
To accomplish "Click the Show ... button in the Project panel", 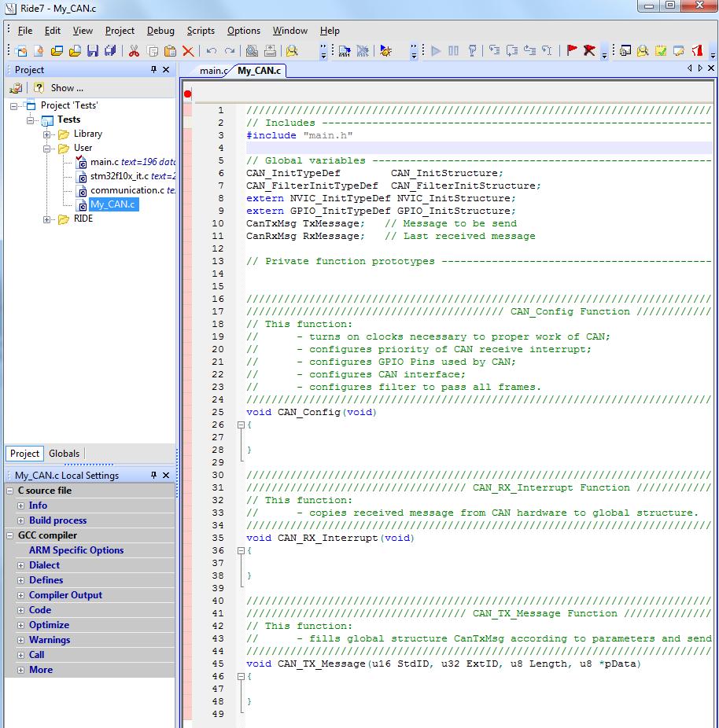I will tap(67, 88).
